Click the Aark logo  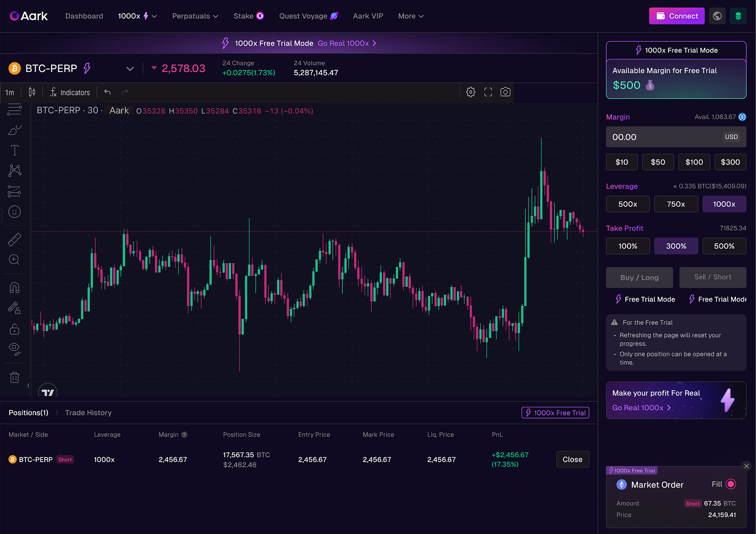click(x=29, y=16)
